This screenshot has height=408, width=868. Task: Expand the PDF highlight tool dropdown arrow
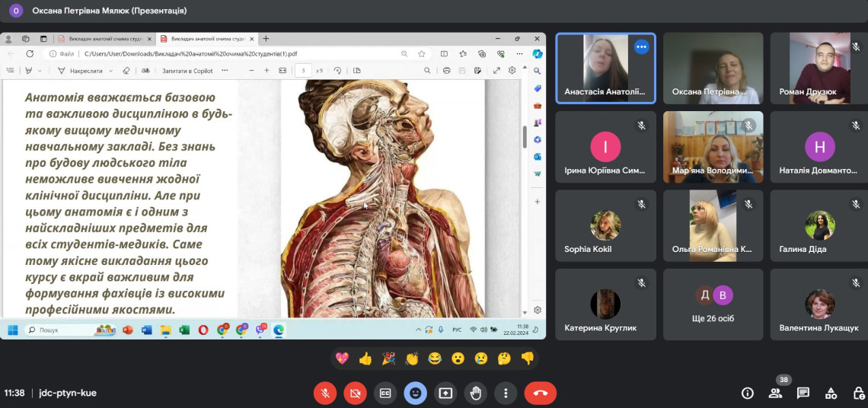coord(39,71)
